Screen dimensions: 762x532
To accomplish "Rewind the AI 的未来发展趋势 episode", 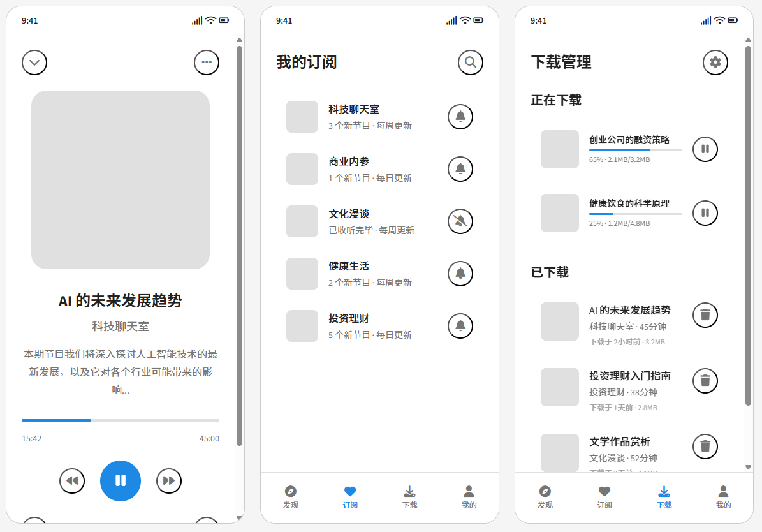I will (72, 480).
